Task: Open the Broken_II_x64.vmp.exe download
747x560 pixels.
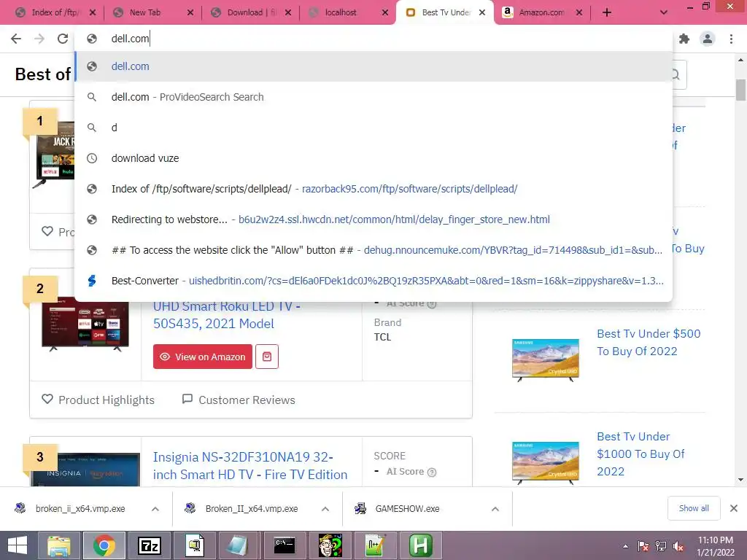Action: [x=252, y=508]
